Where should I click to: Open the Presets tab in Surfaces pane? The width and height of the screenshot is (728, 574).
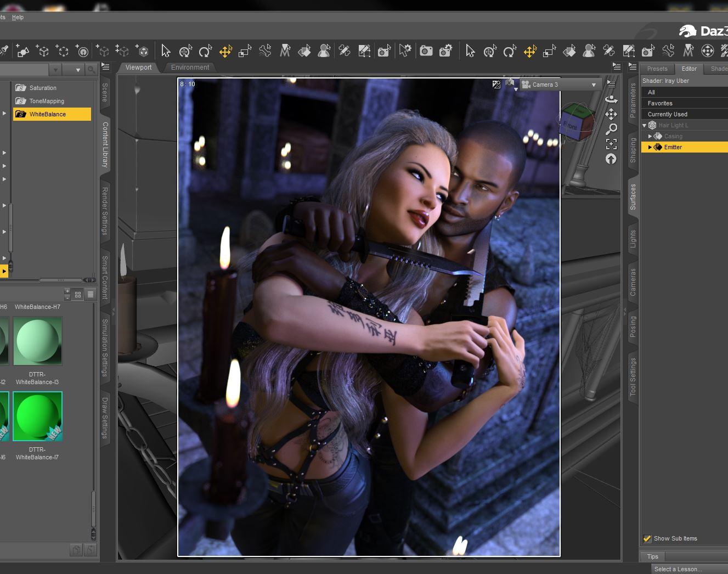coord(657,69)
